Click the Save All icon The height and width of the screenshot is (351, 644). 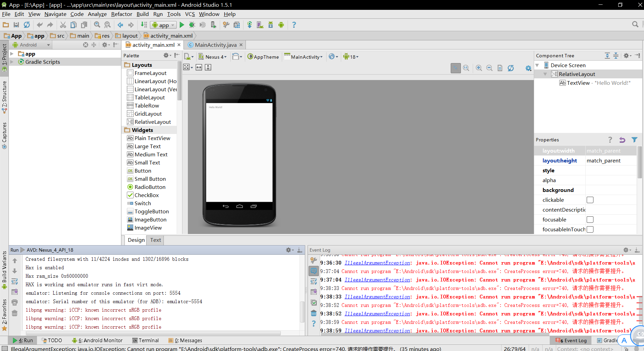[x=16, y=25]
